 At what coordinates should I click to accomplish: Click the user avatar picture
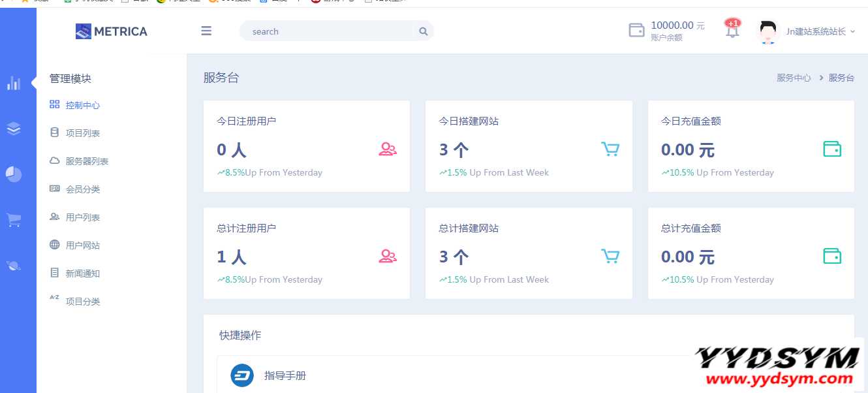[768, 31]
